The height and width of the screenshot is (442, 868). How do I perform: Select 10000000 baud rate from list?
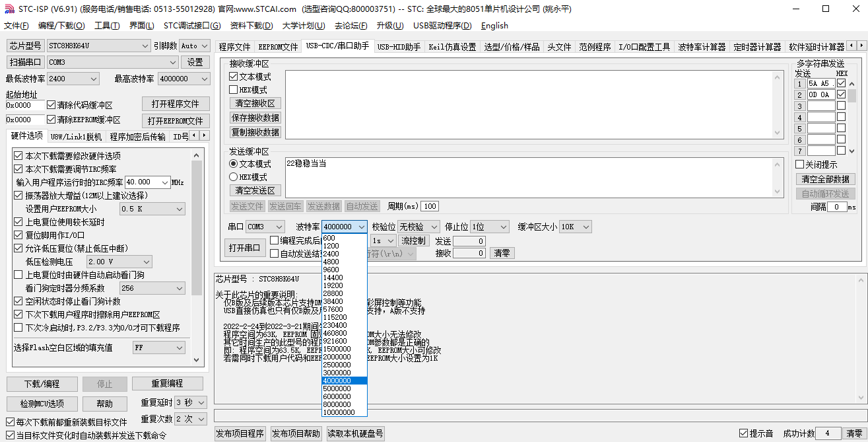pyautogui.click(x=344, y=412)
